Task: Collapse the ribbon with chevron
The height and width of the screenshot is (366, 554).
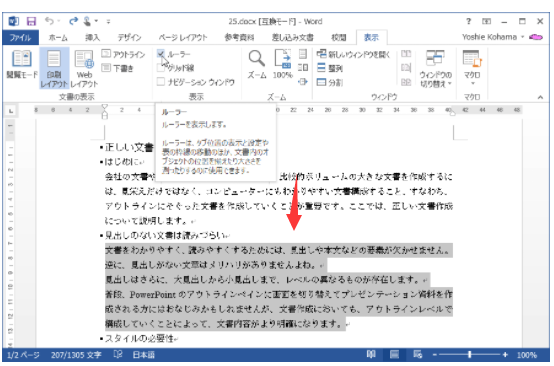Action: tap(540, 97)
